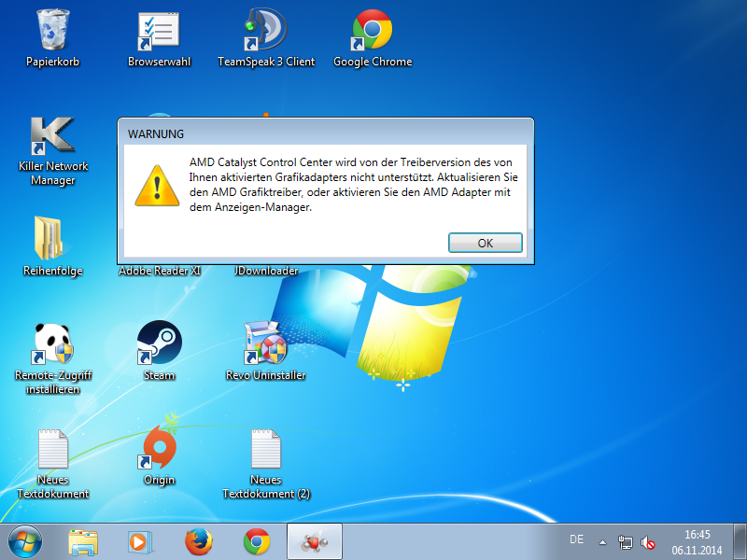Select the Google Chrome desktop shortcut
The width and height of the screenshot is (747, 560).
(x=373, y=30)
